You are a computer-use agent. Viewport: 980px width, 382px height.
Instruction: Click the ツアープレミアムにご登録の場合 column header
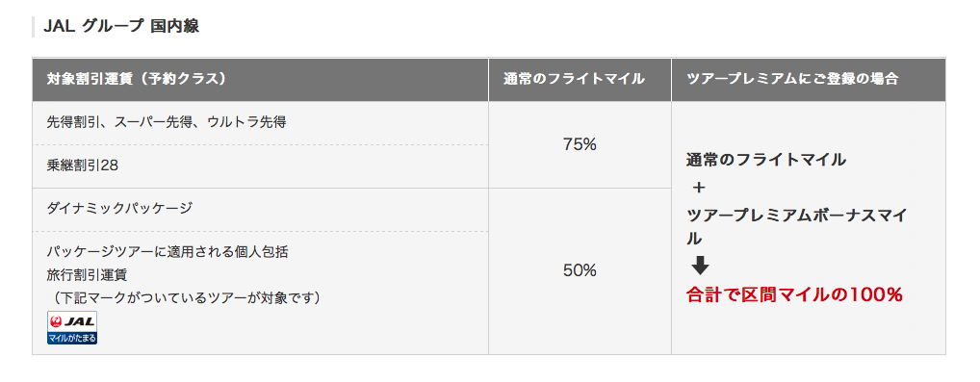[x=808, y=79]
